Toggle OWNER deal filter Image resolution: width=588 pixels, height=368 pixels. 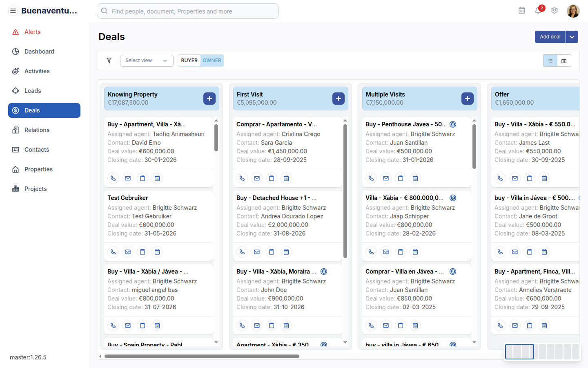pos(212,61)
